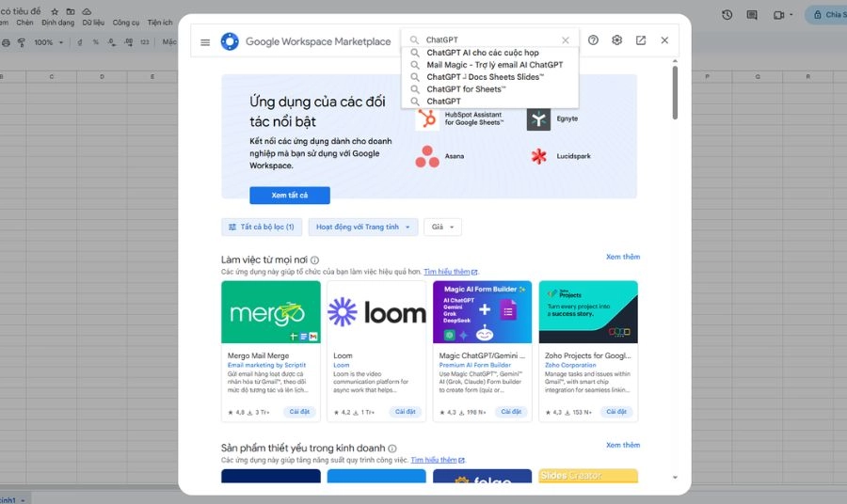This screenshot has width=847, height=504.
Task: Open version history clock icon in Sheets
Action: [x=727, y=14]
